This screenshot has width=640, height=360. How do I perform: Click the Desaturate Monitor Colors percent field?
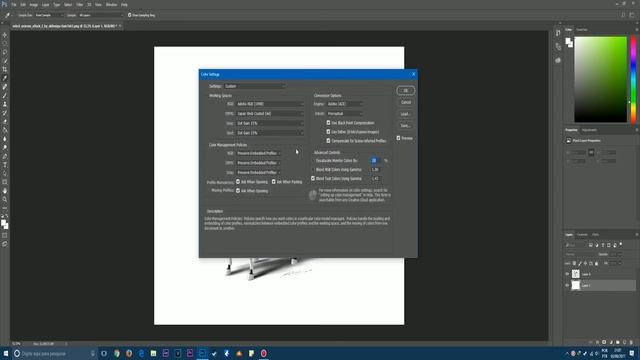pos(376,160)
